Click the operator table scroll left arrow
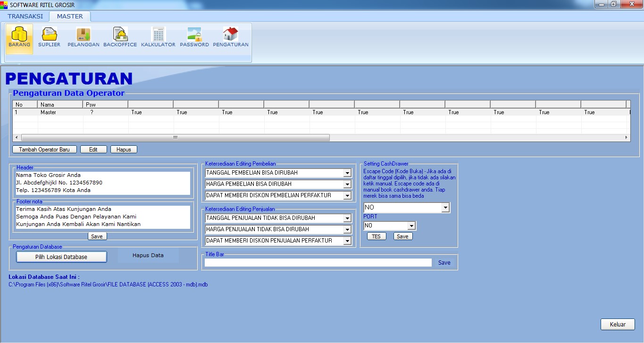This screenshot has height=343, width=644. pos(17,137)
